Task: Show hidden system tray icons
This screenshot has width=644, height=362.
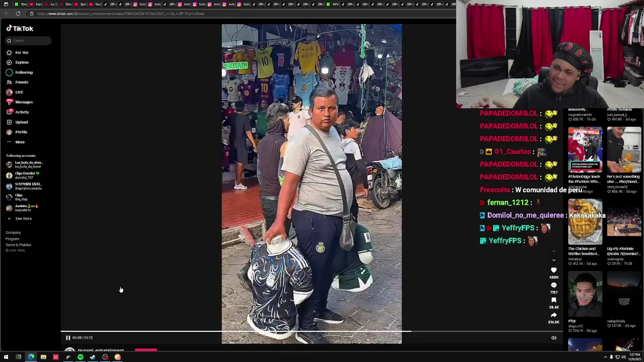Action: (x=606, y=357)
